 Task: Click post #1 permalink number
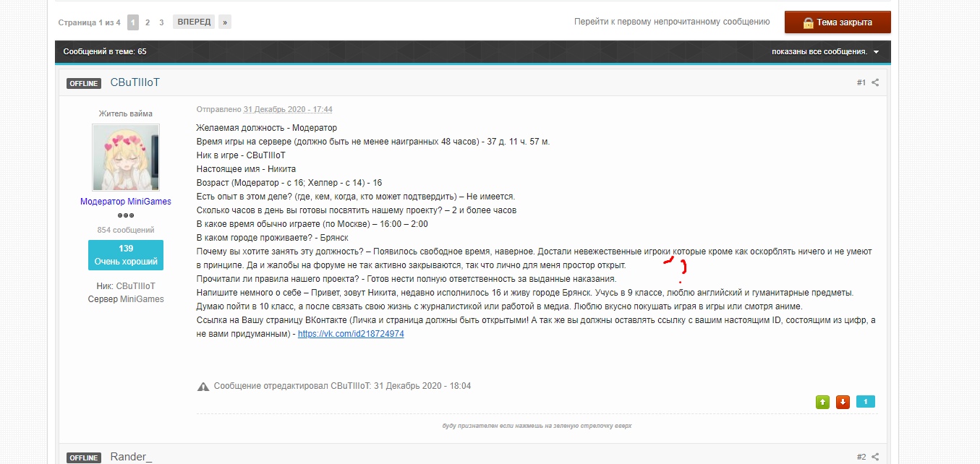click(861, 82)
